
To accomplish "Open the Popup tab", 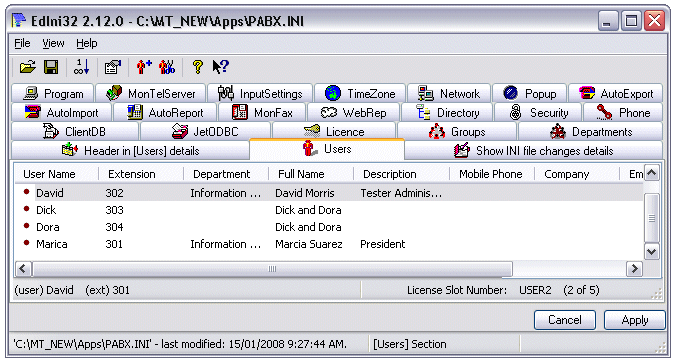I will click(x=529, y=93).
